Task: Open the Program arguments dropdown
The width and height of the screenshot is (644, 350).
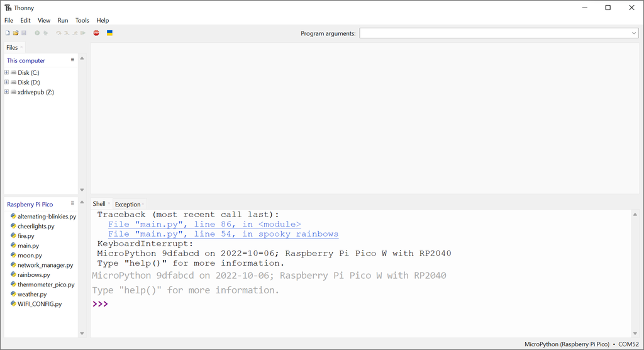Action: pos(634,33)
